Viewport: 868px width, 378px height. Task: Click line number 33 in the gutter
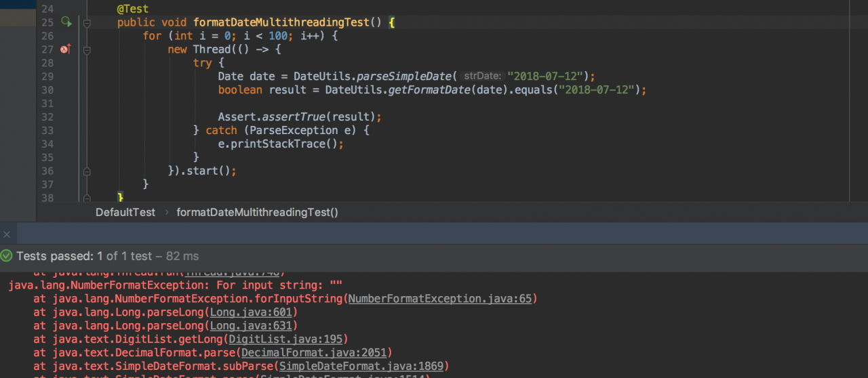click(47, 130)
